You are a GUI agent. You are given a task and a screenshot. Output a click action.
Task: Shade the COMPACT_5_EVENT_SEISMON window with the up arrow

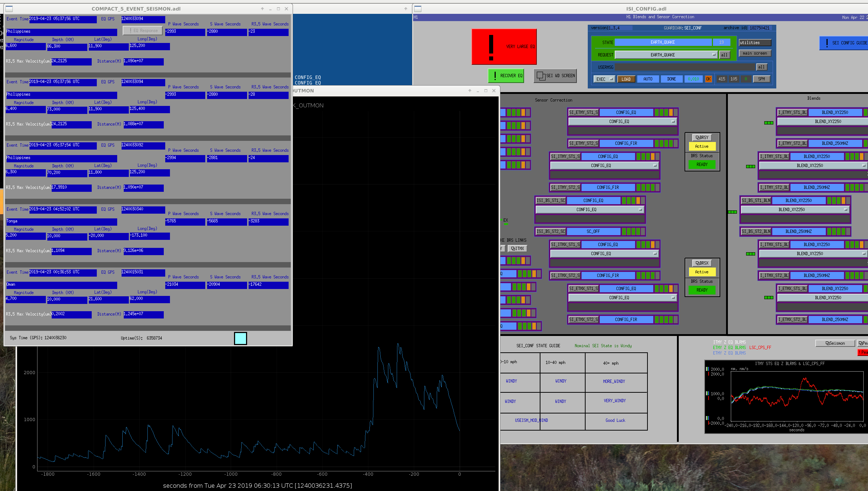click(262, 9)
